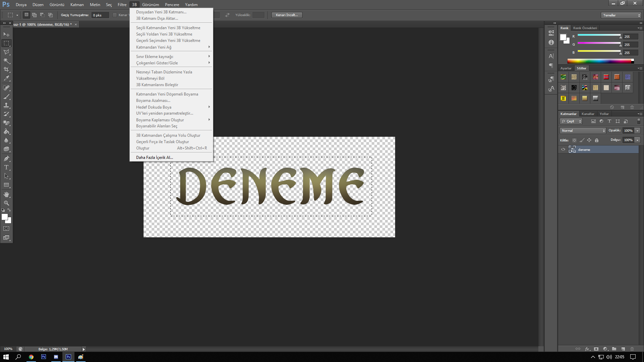644x362 pixels.
Task: Open the Normal blend mode dropdown
Action: click(x=583, y=131)
